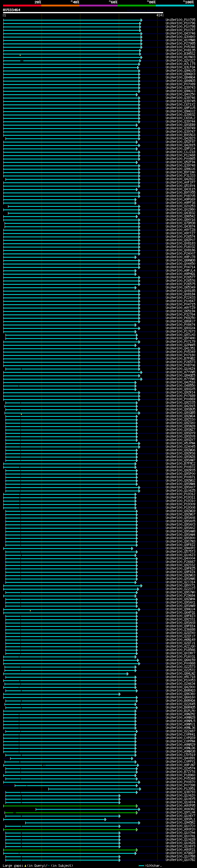This screenshot has height=868, width=197.
Task: Select the UniRef100_Q106Z5 label
Action: tap(180, 490)
